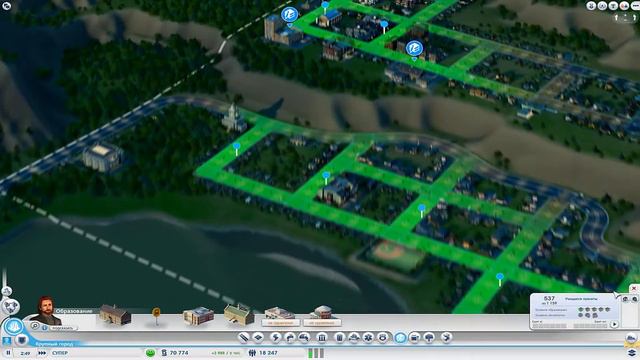Click the locked button under domed building
Viewport: 640px width, 360px height.
click(322, 323)
